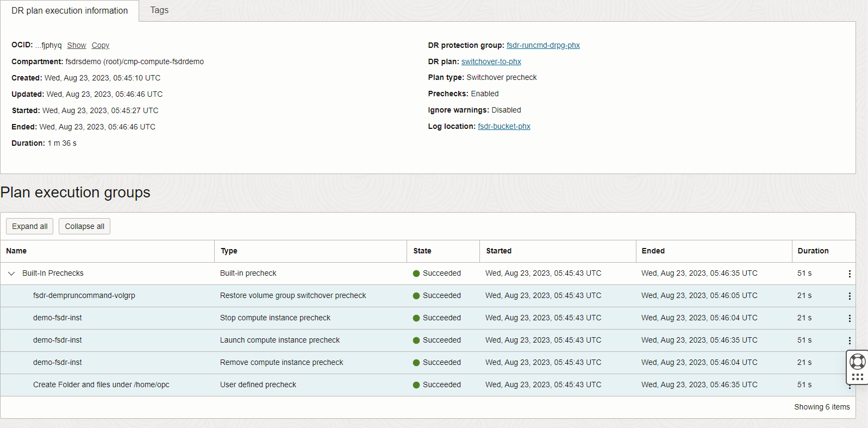The image size is (868, 428).
Task: Open actions menu for Built-In Prechecks row
Action: [850, 274]
